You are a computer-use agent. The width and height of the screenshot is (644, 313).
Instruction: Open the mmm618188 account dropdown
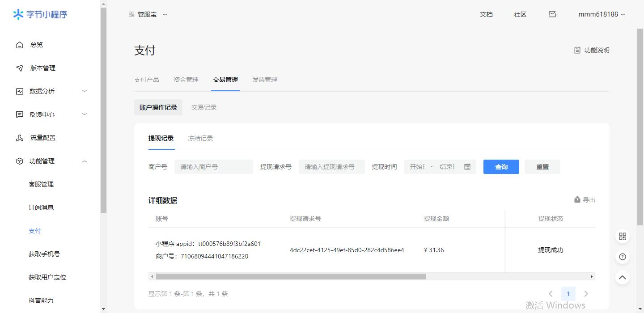[602, 14]
